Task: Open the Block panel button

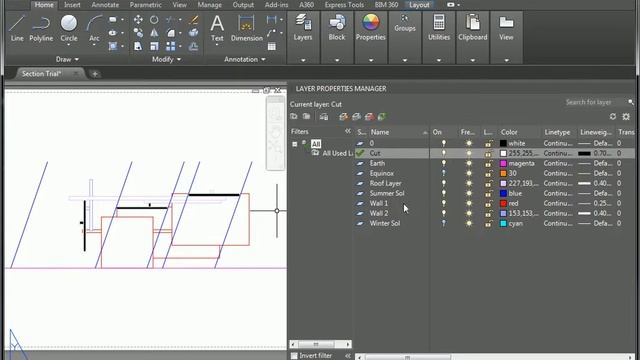Action: pyautogui.click(x=337, y=28)
